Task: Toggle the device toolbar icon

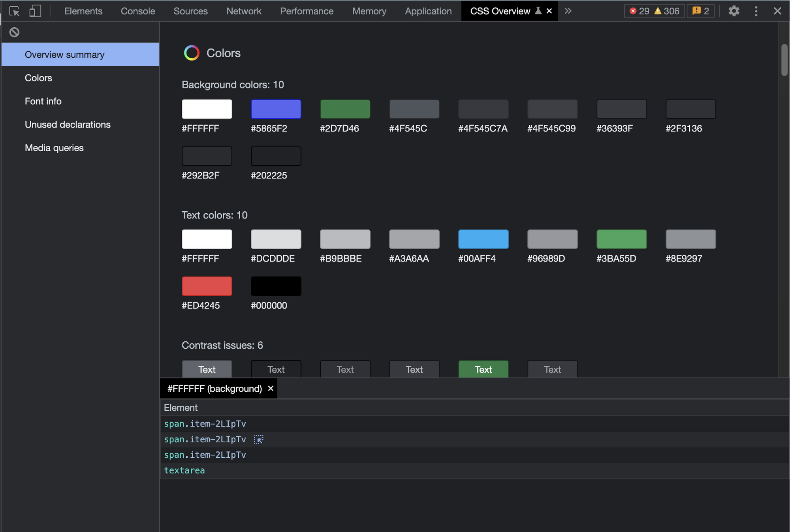Action: [35, 11]
